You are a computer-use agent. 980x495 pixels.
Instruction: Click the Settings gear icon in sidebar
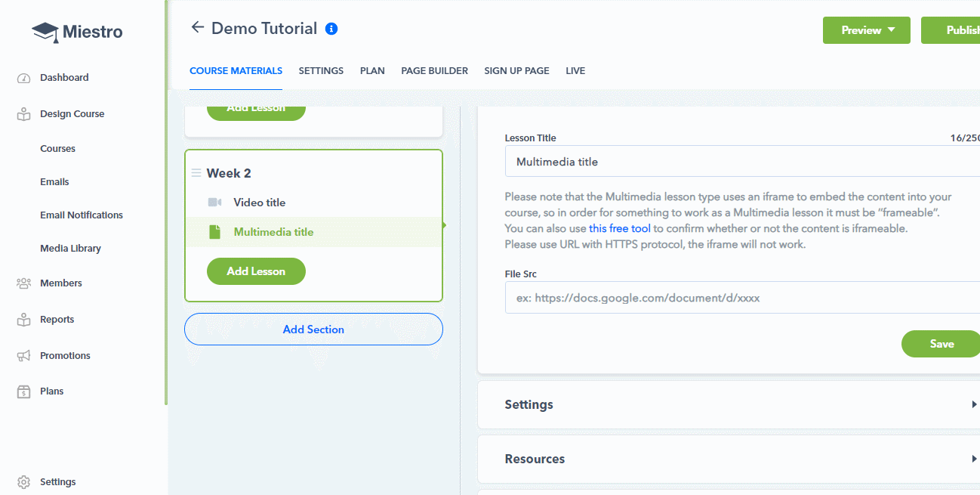coord(23,482)
